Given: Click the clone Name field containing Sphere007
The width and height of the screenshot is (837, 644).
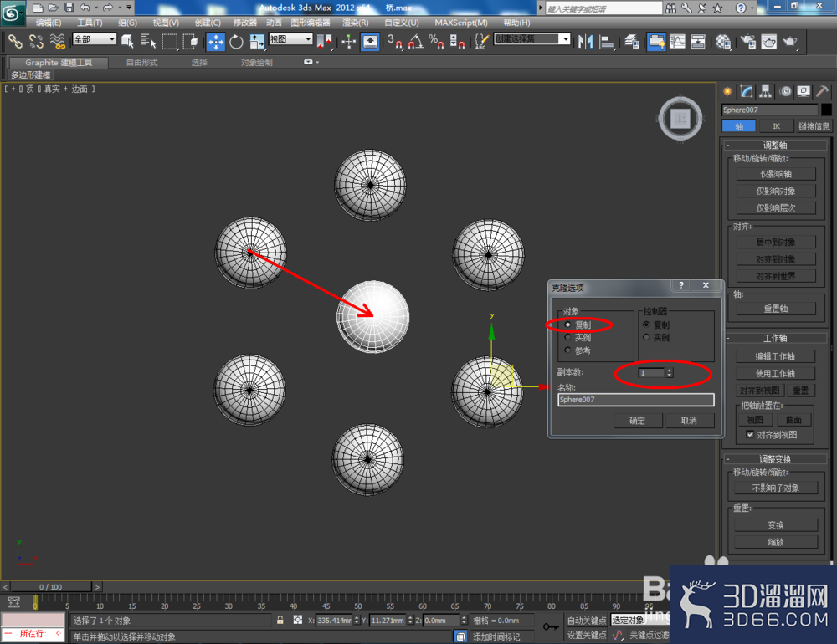Looking at the screenshot, I should click(x=636, y=400).
